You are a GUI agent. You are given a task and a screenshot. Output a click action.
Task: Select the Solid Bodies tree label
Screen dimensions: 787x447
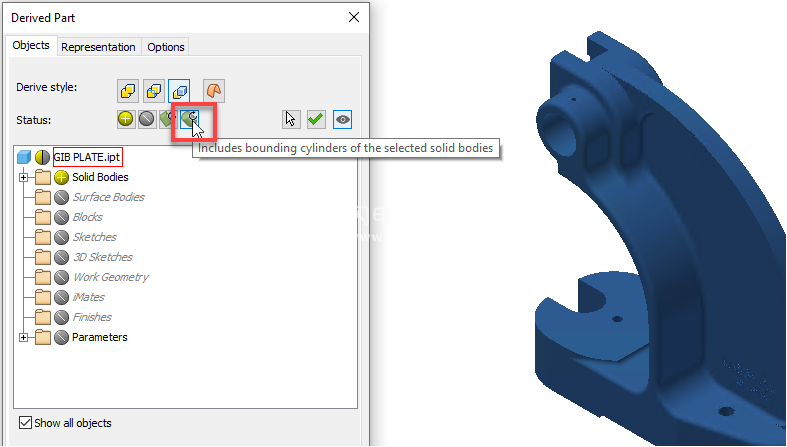(100, 177)
